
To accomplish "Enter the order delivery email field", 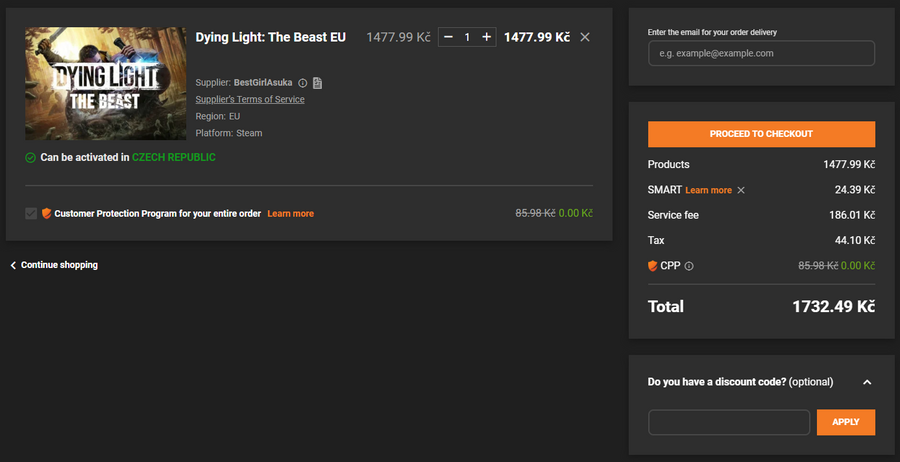I will 761,53.
